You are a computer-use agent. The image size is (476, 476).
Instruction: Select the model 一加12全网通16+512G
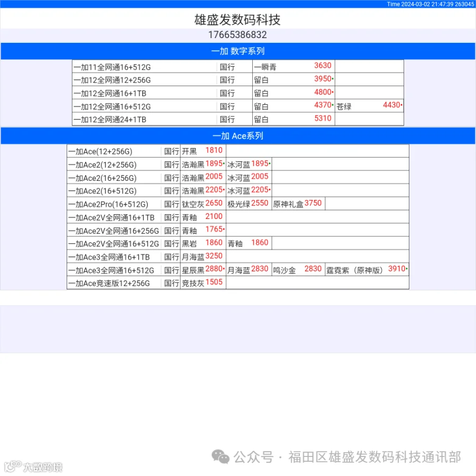(112, 106)
